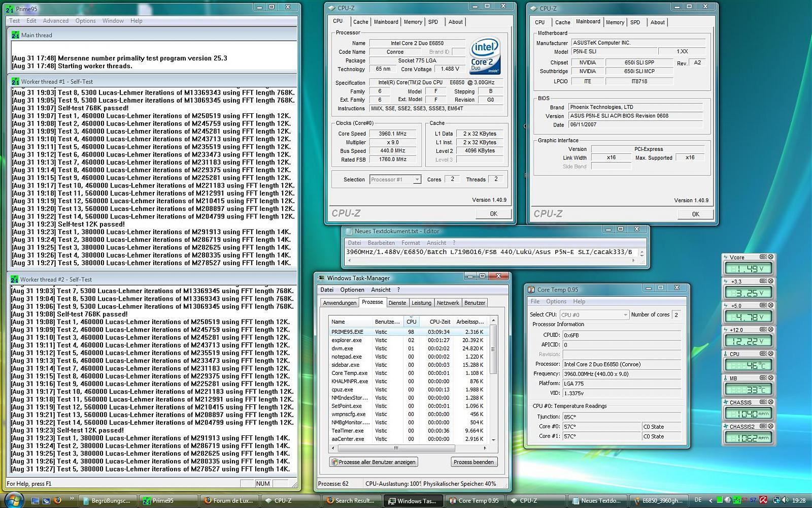Click OK in the CPU-Z motherboard window

click(x=695, y=214)
